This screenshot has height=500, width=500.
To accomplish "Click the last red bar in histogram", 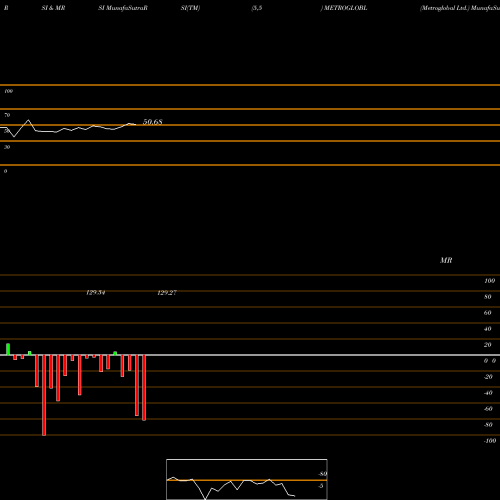I will tap(144, 388).
